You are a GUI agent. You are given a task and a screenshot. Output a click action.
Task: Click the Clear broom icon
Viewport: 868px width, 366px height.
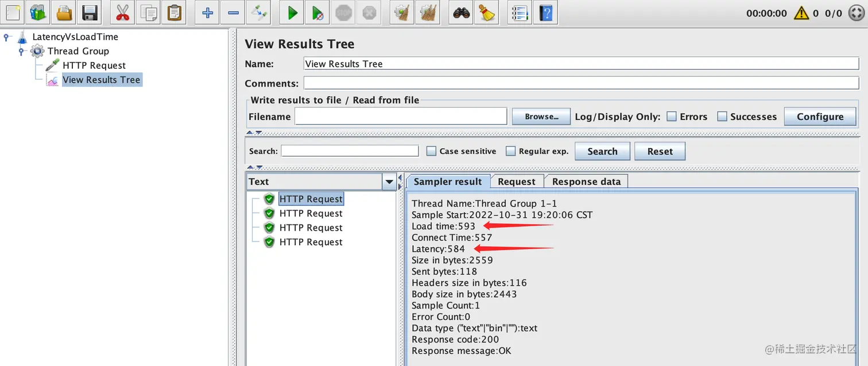click(x=402, y=13)
